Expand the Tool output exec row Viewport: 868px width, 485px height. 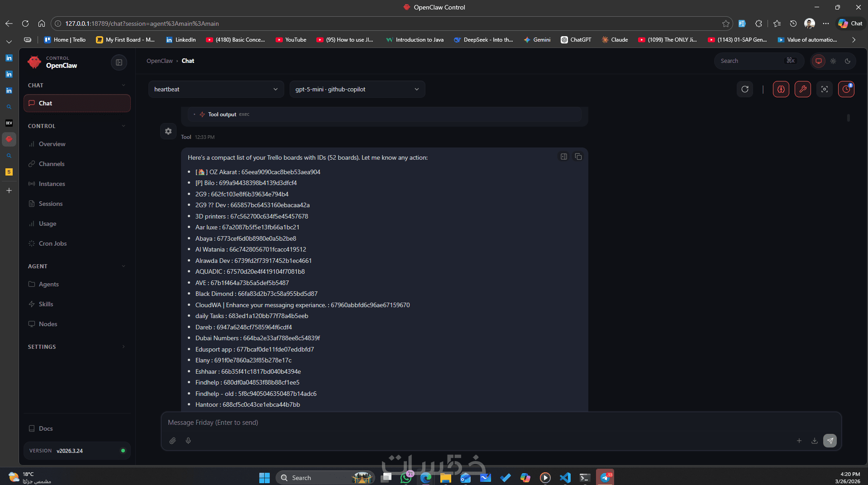tap(385, 114)
